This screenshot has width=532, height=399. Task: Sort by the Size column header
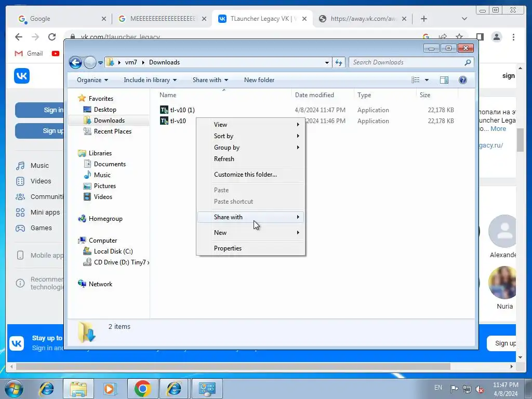coord(436,95)
